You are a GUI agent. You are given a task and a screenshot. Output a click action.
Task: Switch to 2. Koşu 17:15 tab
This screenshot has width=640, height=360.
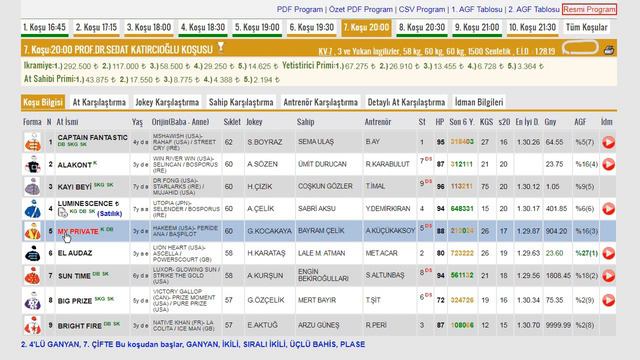(96, 27)
